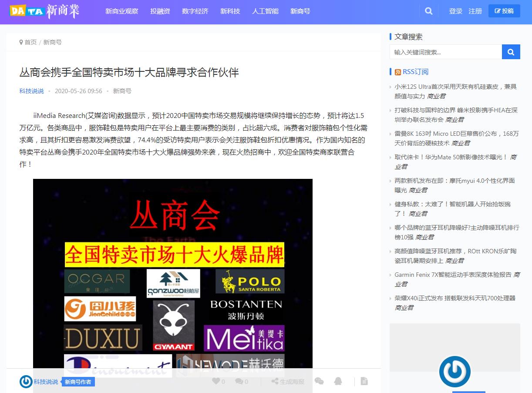Open the 健身私教 智能机器人 article link

452,209
